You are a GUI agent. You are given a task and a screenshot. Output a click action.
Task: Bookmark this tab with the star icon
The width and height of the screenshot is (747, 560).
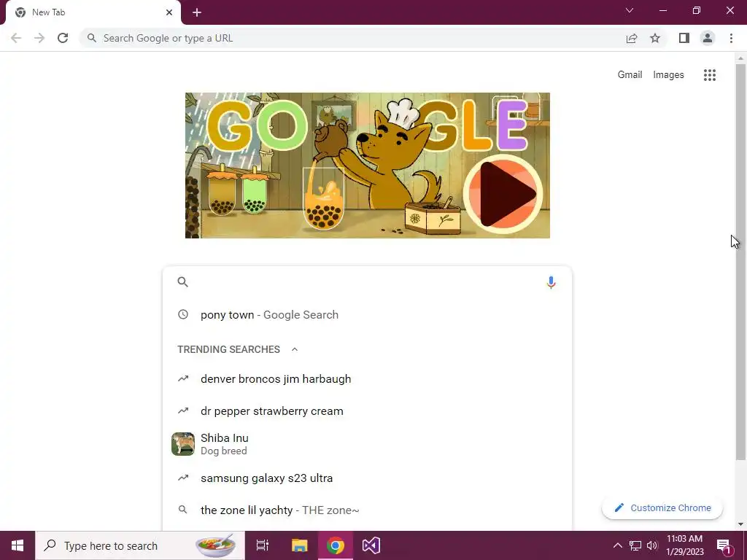655,38
